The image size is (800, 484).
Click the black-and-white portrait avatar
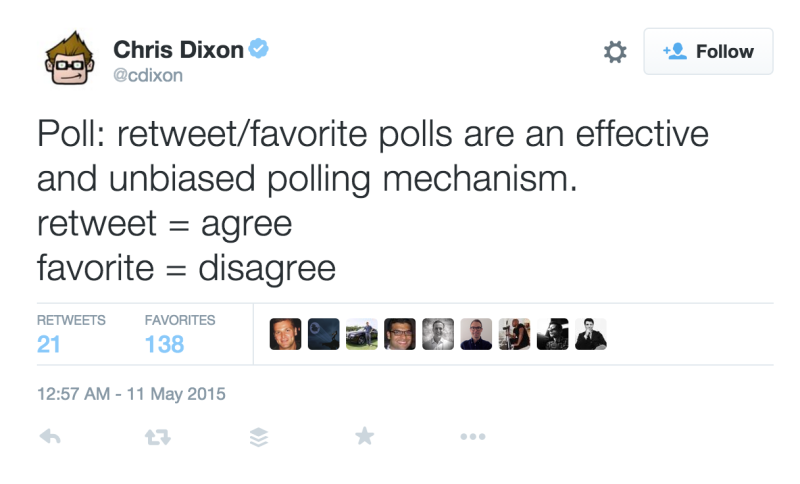pyautogui.click(x=438, y=334)
